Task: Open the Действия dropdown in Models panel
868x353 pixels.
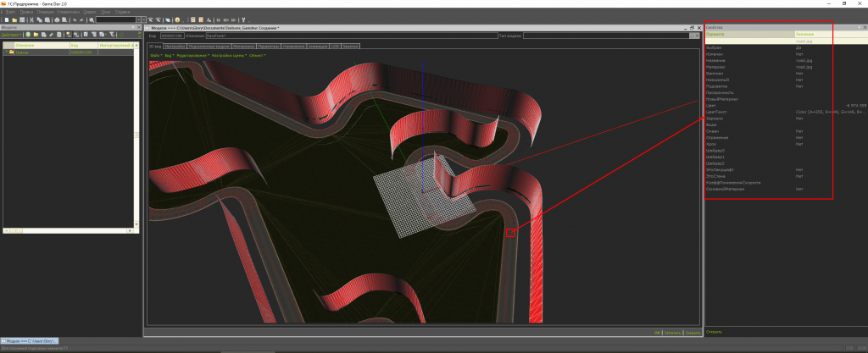Action: [11, 34]
